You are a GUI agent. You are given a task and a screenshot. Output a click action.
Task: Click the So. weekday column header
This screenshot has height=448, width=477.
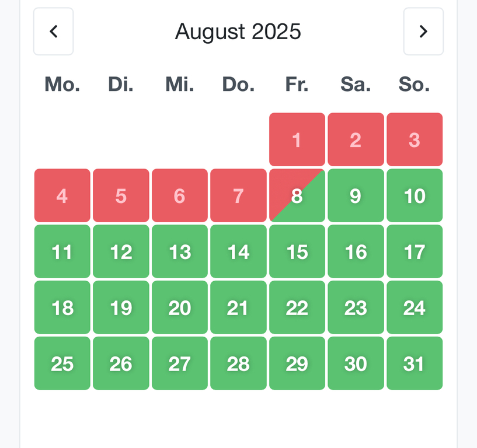point(415,85)
